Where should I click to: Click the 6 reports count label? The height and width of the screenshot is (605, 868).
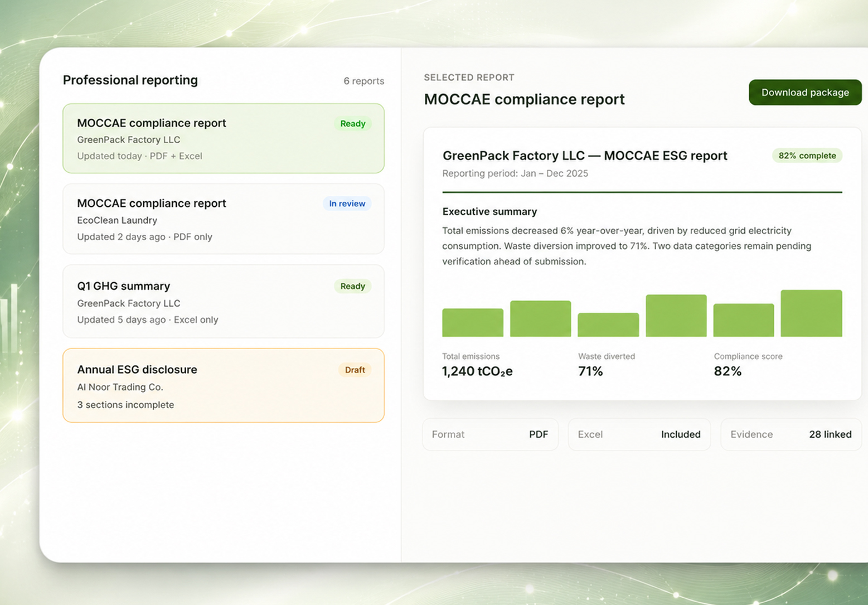pyautogui.click(x=363, y=81)
